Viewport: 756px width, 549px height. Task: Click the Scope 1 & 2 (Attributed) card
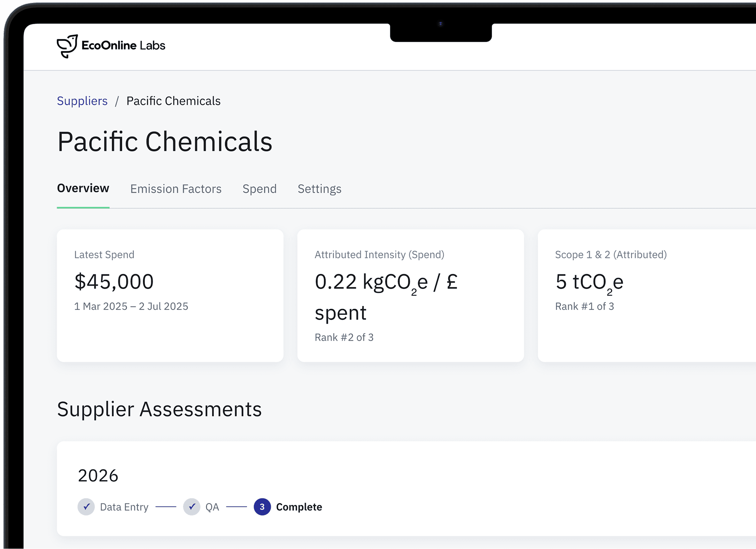point(646,295)
